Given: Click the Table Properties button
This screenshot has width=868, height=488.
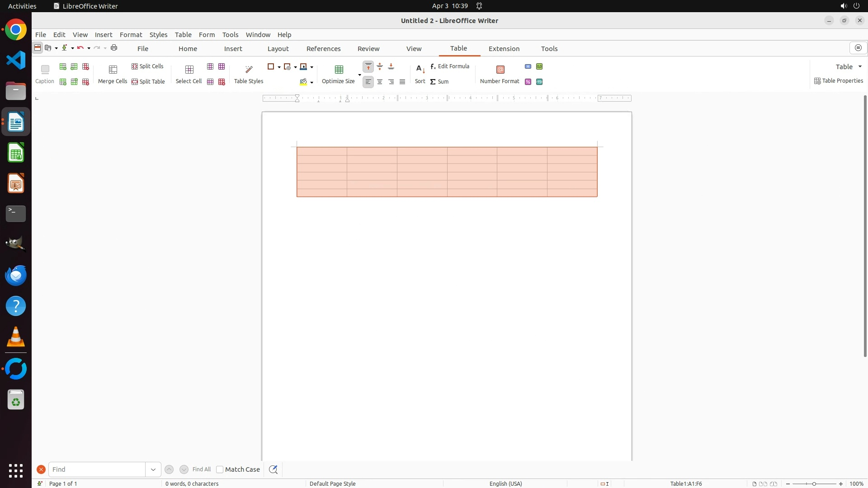Looking at the screenshot, I should pyautogui.click(x=839, y=81).
